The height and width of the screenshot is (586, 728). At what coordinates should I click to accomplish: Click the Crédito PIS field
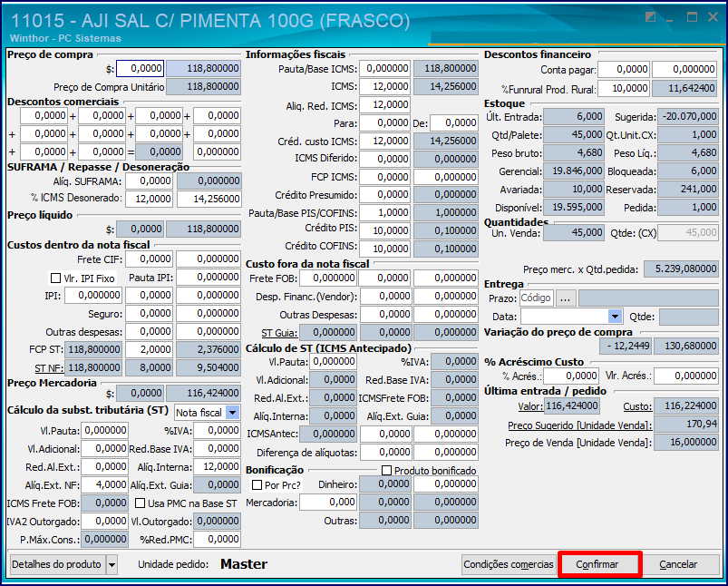click(384, 230)
